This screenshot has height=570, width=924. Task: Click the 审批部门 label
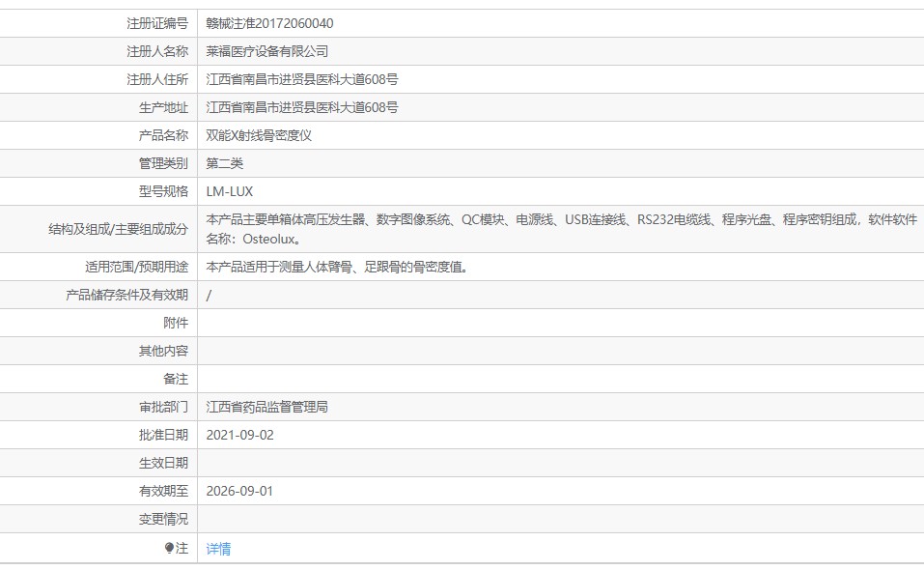coord(163,408)
